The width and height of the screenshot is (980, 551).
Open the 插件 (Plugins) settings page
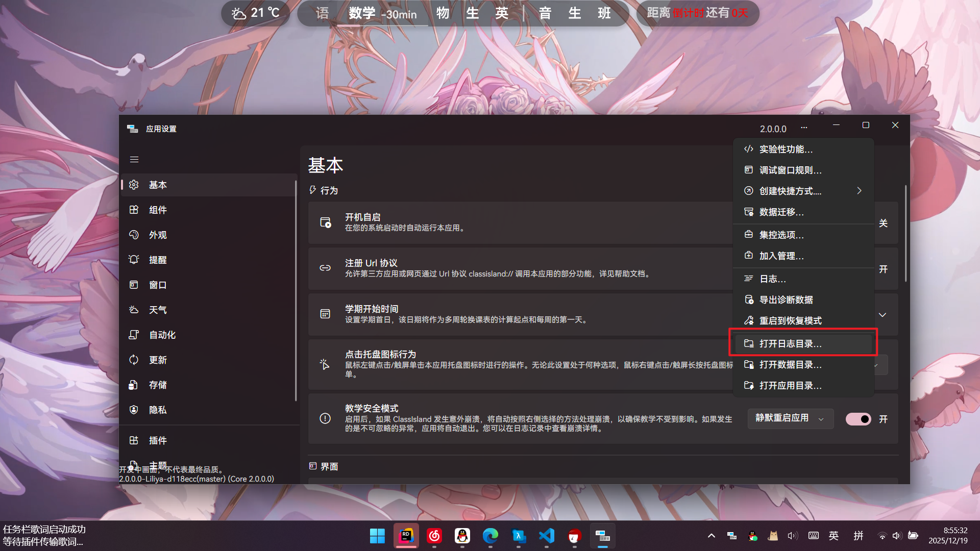[x=158, y=440]
